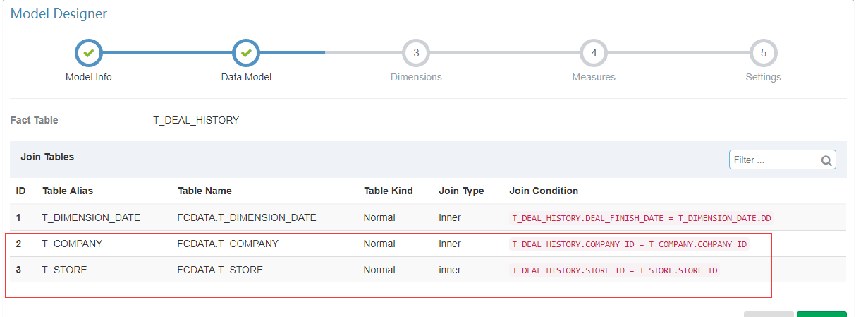Click the Data Model step checkmark circle

(246, 53)
